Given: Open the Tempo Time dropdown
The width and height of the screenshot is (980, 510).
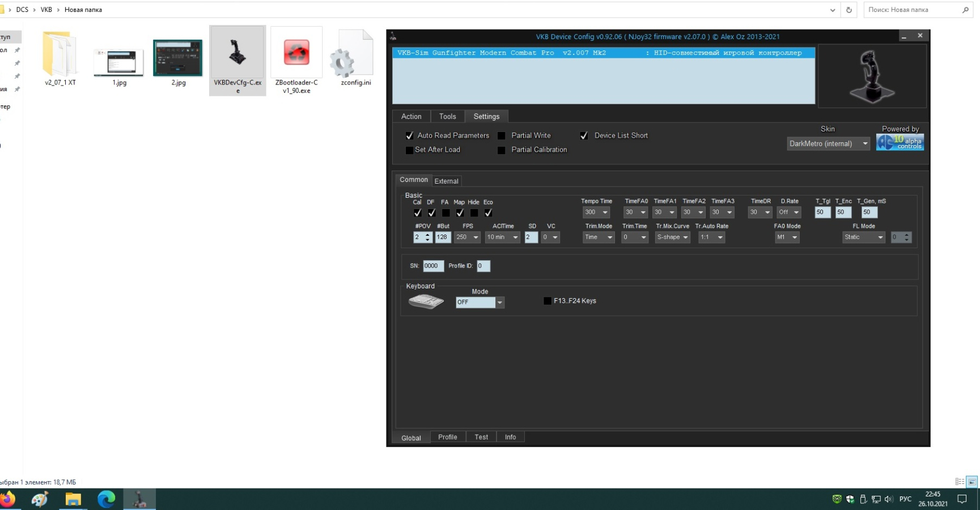Looking at the screenshot, I should pos(596,212).
